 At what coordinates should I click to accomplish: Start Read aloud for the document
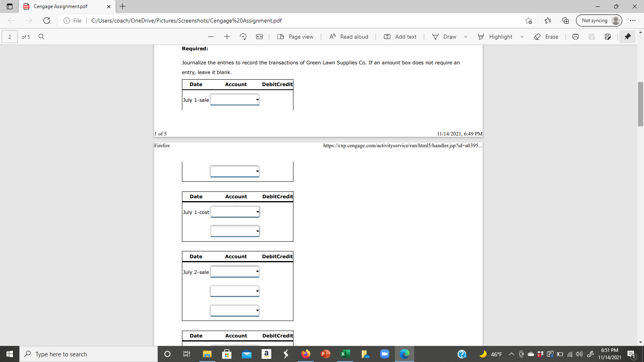[x=349, y=37]
